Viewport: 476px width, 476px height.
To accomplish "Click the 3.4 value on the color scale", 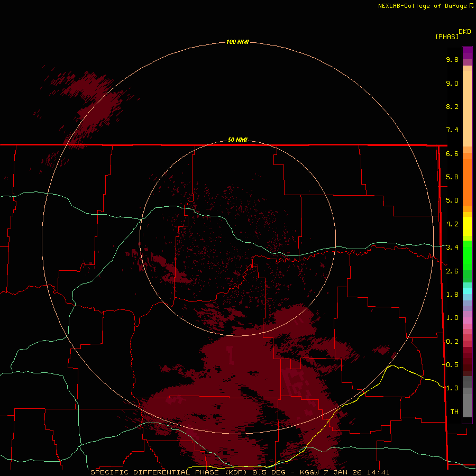I will [x=452, y=248].
